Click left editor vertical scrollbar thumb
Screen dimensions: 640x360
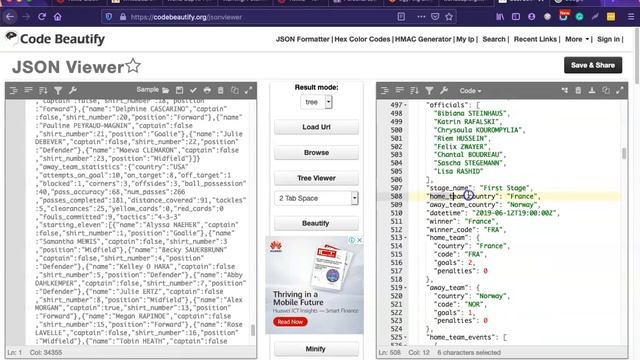point(253,330)
